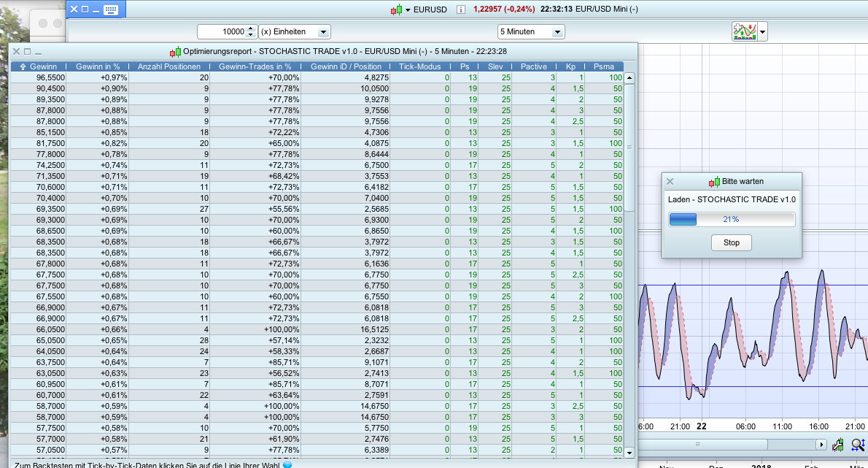Click the on-screen keyboard icon in title bar
This screenshot has width=868, height=468.
pyautogui.click(x=110, y=9)
